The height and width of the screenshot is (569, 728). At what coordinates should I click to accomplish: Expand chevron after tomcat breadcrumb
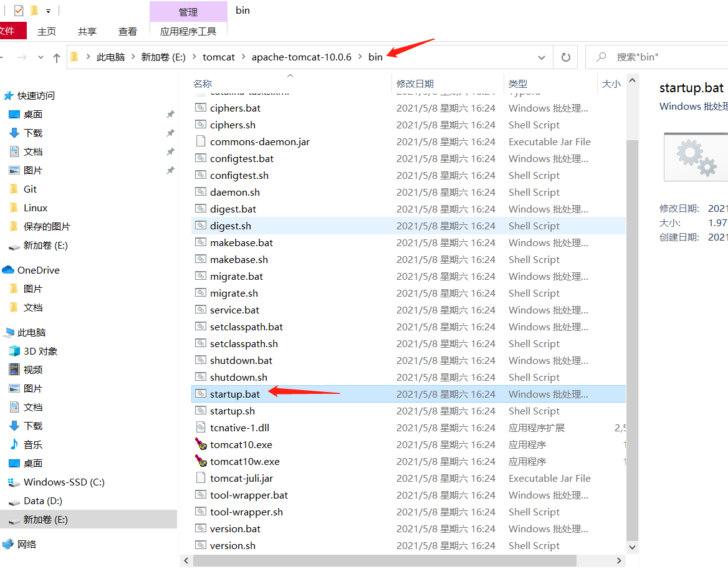coord(243,57)
